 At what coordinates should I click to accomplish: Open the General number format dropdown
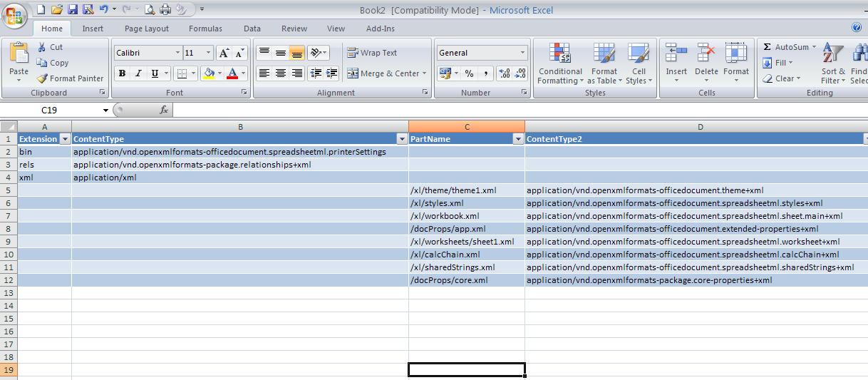(x=482, y=53)
